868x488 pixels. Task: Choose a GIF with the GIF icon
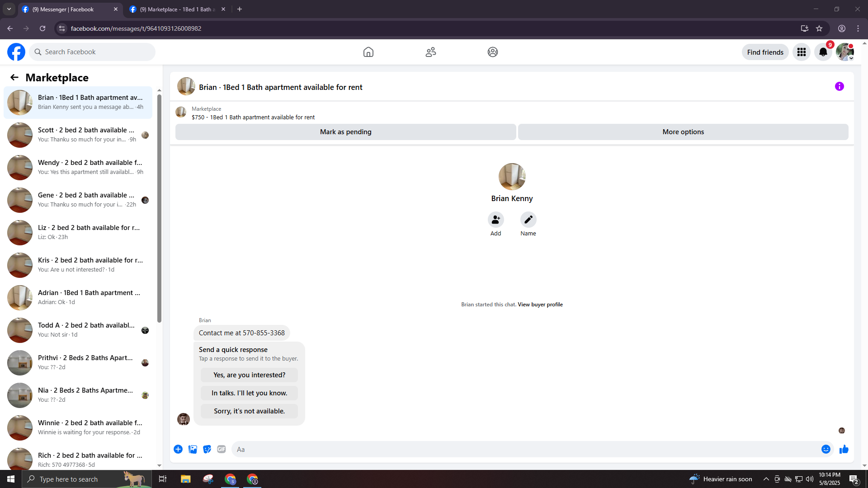222,449
